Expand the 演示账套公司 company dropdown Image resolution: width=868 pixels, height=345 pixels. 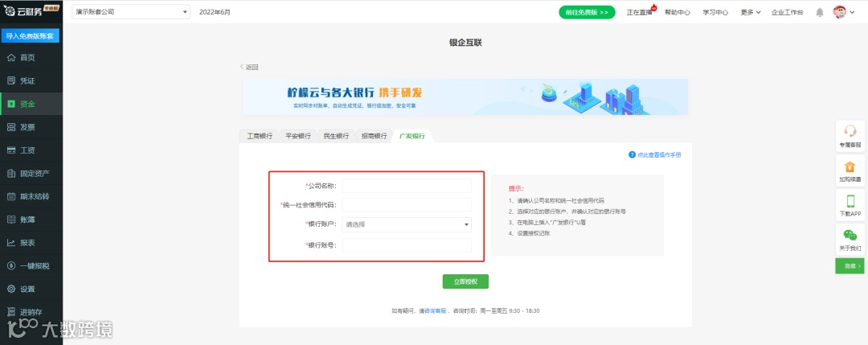(x=131, y=11)
